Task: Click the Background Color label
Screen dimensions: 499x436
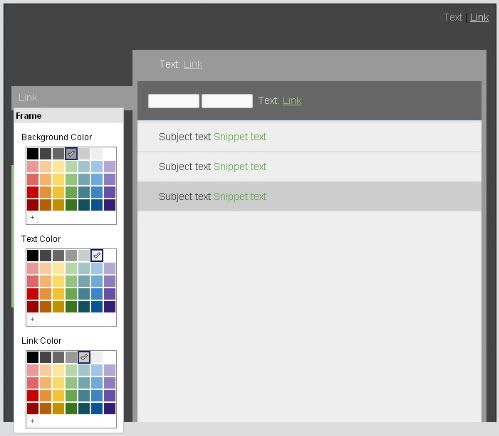Action: point(57,137)
